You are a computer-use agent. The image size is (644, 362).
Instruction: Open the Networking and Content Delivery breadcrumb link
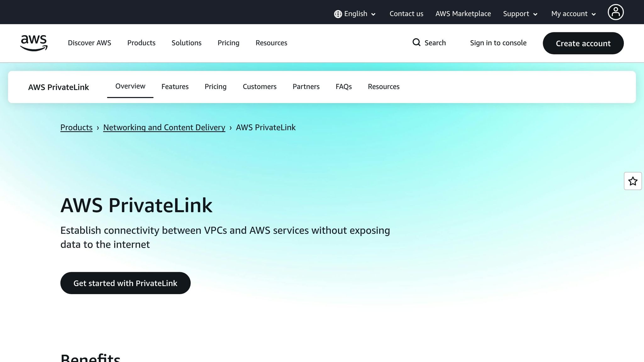[x=164, y=127]
